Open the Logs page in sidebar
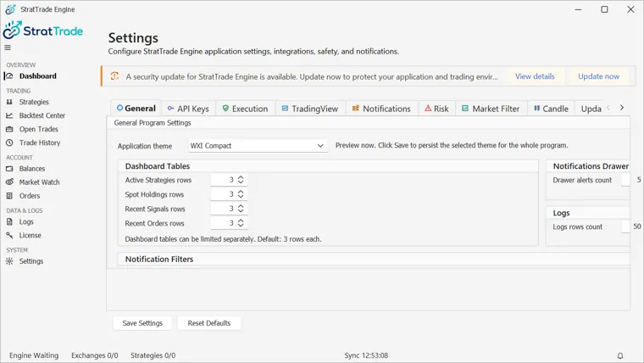The height and width of the screenshot is (363, 644). point(26,221)
